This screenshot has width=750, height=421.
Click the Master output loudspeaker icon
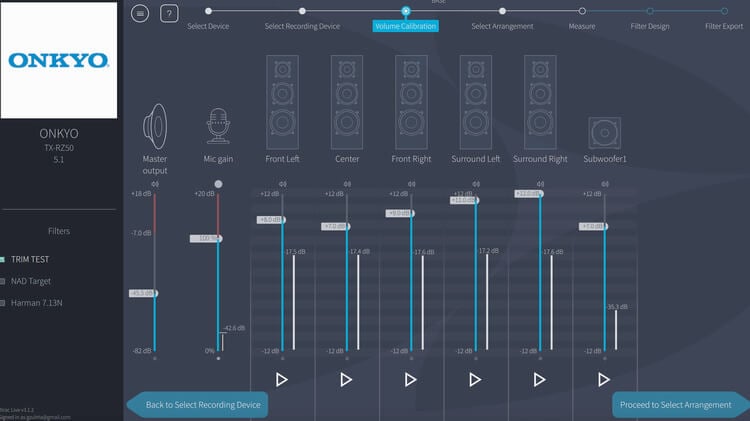pyautogui.click(x=155, y=126)
